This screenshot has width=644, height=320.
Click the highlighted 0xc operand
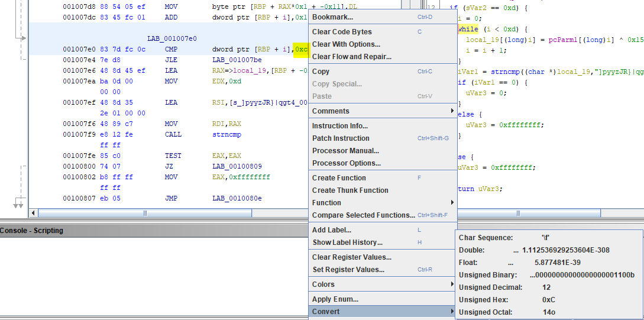[x=300, y=49]
